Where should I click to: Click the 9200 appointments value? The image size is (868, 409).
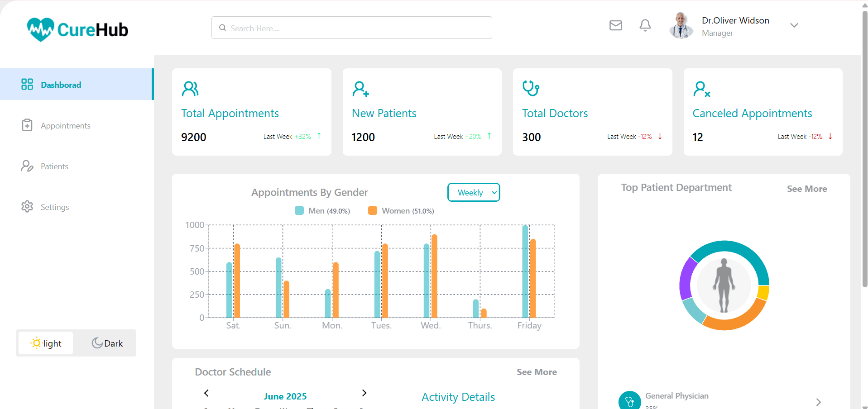click(194, 137)
